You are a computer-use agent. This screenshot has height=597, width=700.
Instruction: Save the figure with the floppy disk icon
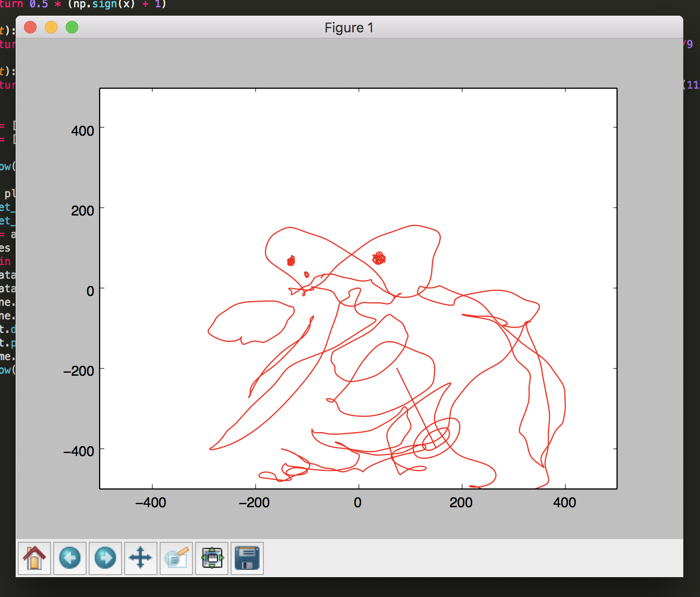(247, 558)
